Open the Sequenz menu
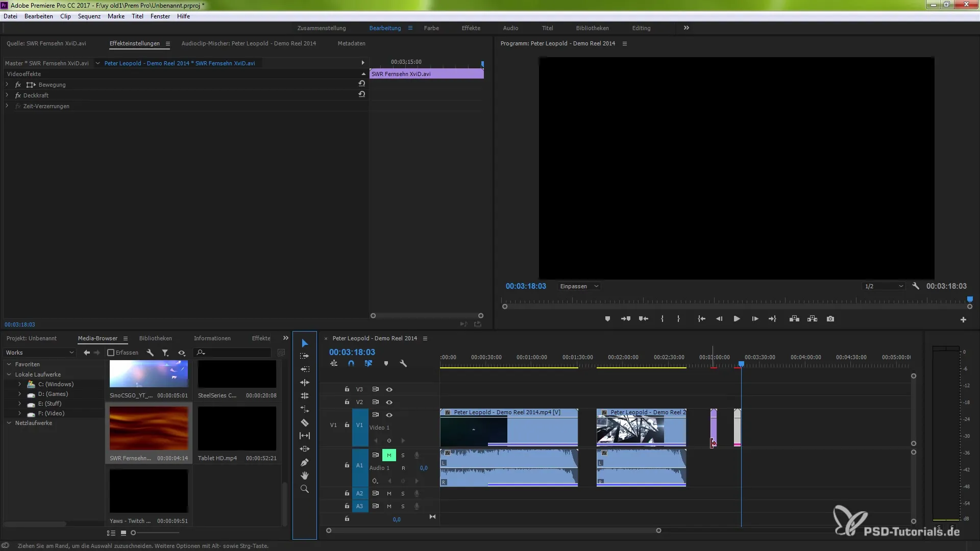Screen dimensions: 980x551 pos(89,16)
